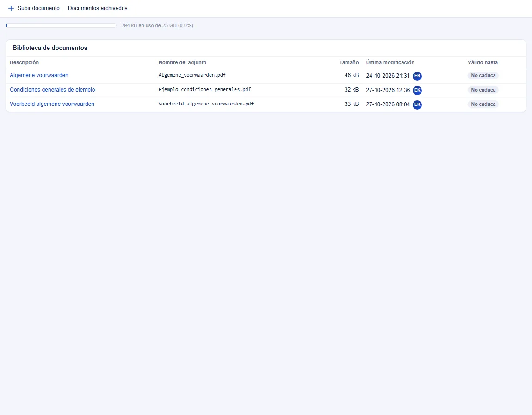Image resolution: width=532 pixels, height=415 pixels.
Task: Click the plus icon beside Subir documento
Action: 11,8
